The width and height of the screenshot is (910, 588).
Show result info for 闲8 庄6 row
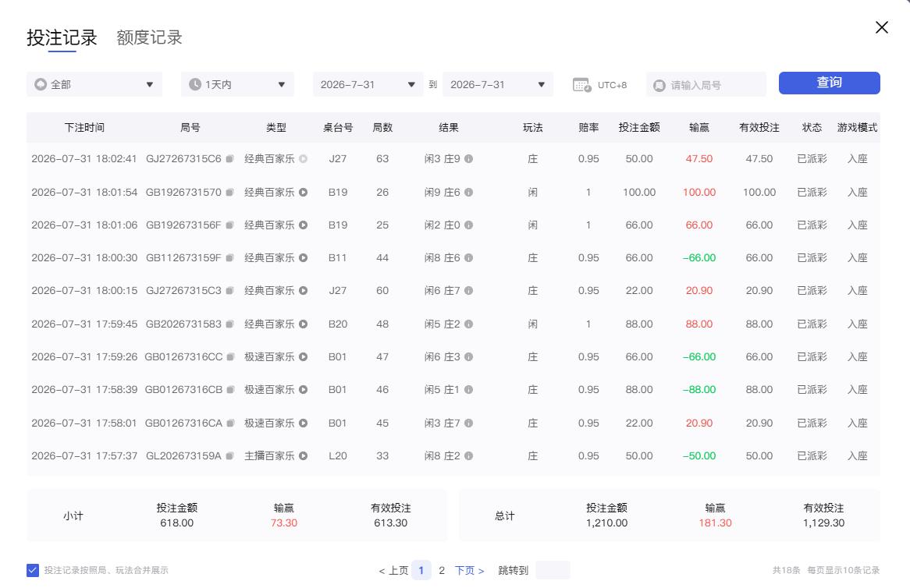(x=468, y=258)
